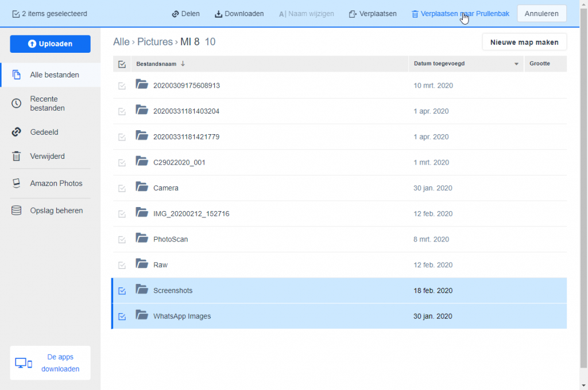Click the De apps downloaden banner
This screenshot has width=588, height=390.
(50, 363)
